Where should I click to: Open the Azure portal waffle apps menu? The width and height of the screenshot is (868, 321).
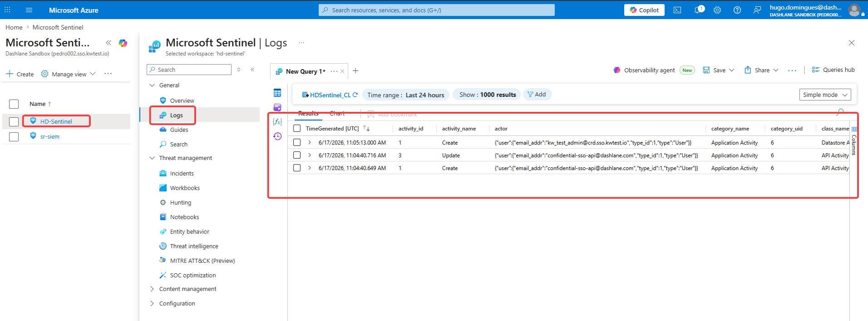coord(7,10)
